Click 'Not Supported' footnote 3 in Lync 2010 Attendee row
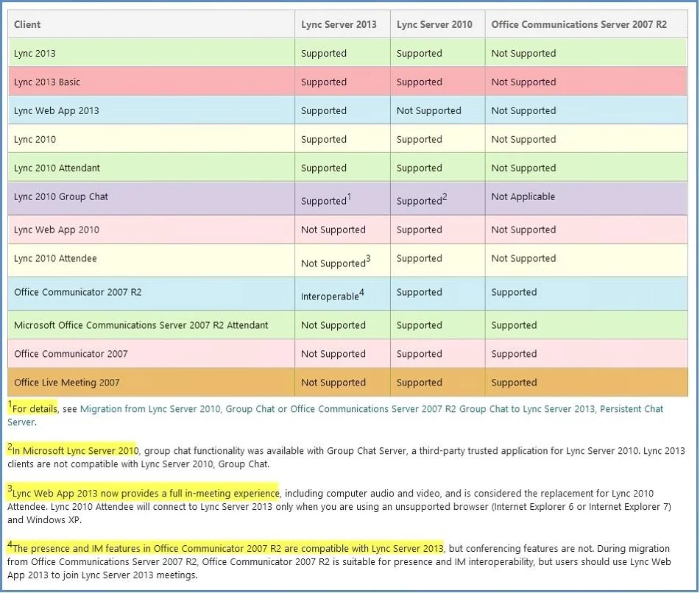The width and height of the screenshot is (700, 593). point(342,260)
